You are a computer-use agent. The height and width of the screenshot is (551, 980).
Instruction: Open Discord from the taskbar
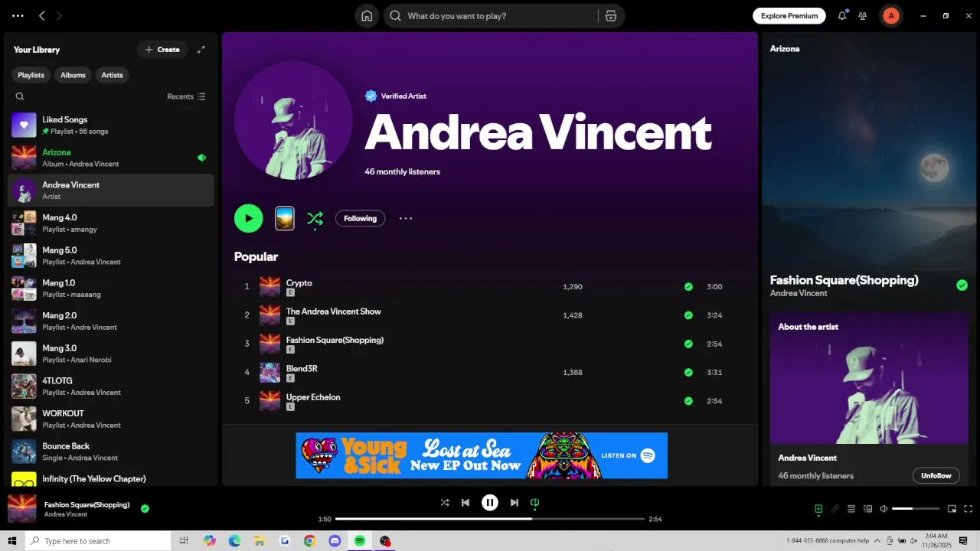coord(335,541)
